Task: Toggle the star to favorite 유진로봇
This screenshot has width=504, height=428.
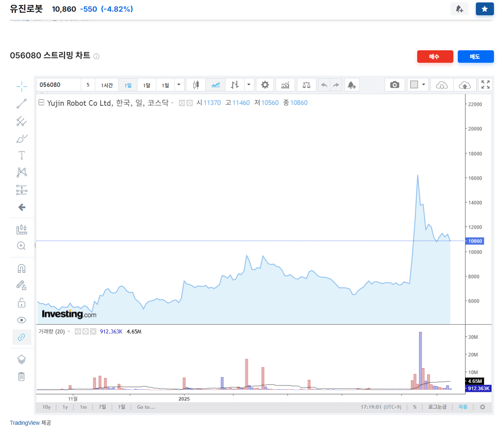Action: pyautogui.click(x=485, y=9)
